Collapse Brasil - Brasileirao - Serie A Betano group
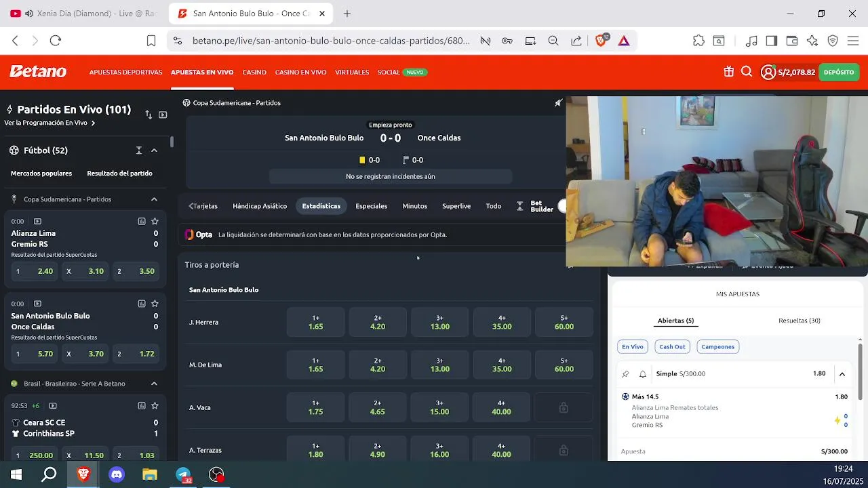 point(154,384)
